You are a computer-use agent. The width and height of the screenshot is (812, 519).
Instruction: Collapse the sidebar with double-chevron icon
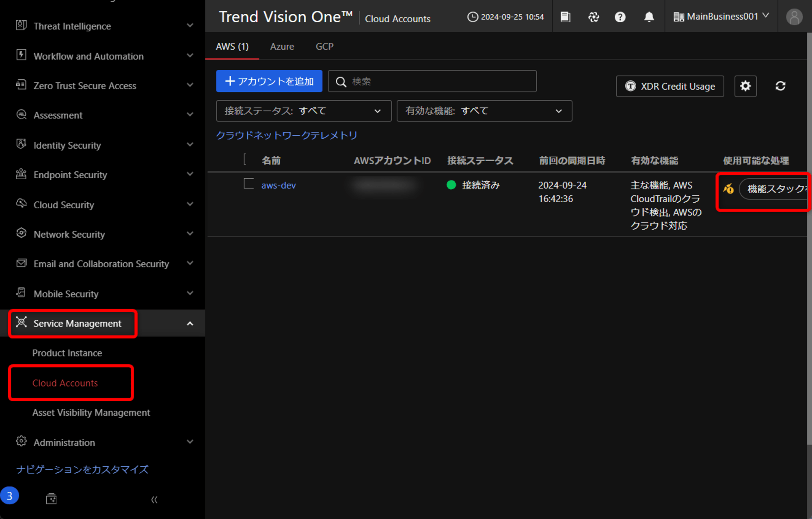(x=154, y=500)
